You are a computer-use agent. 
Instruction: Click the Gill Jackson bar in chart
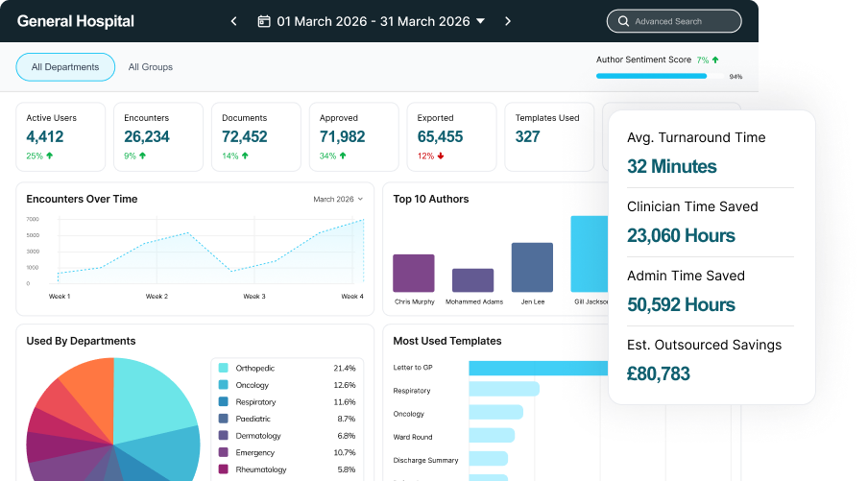[x=591, y=253]
